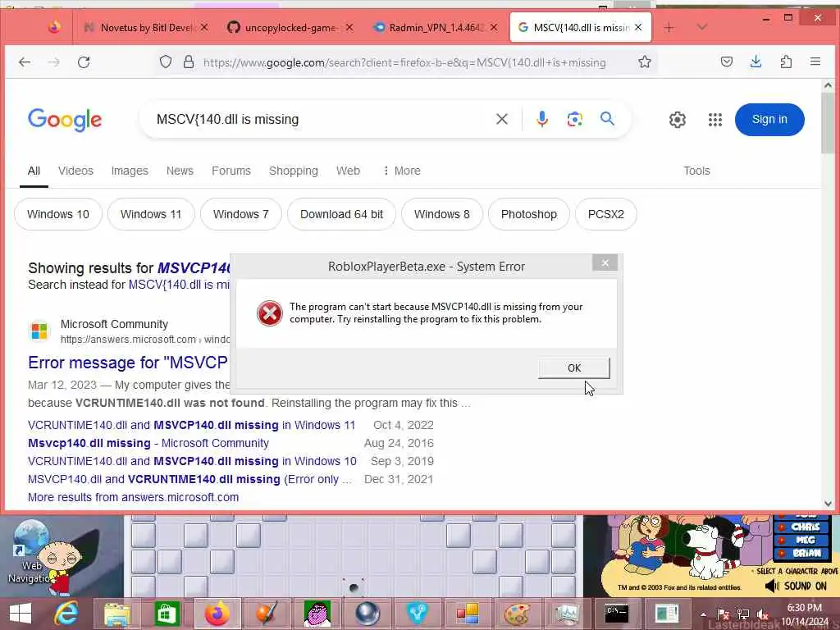Reload the current Google page
This screenshot has width=840, height=630.
tap(84, 62)
